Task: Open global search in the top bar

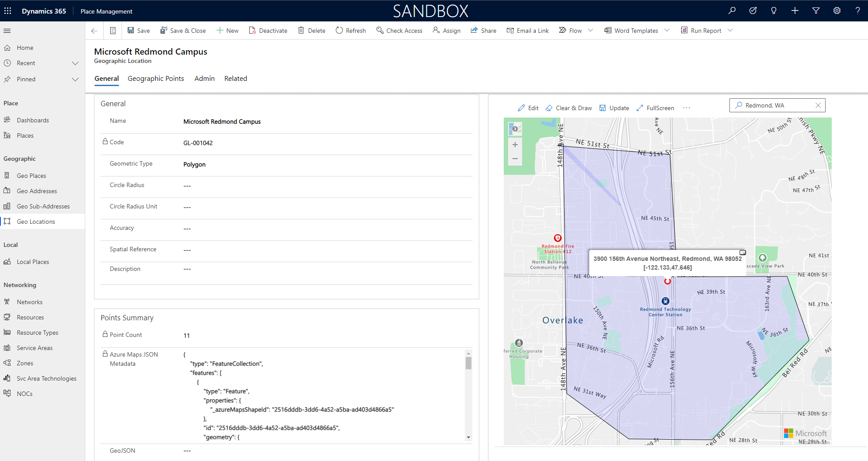Action: click(x=732, y=10)
